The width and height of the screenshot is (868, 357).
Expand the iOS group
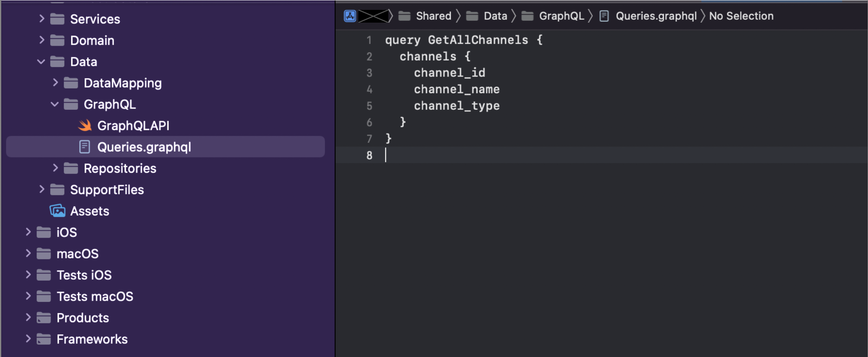[28, 232]
